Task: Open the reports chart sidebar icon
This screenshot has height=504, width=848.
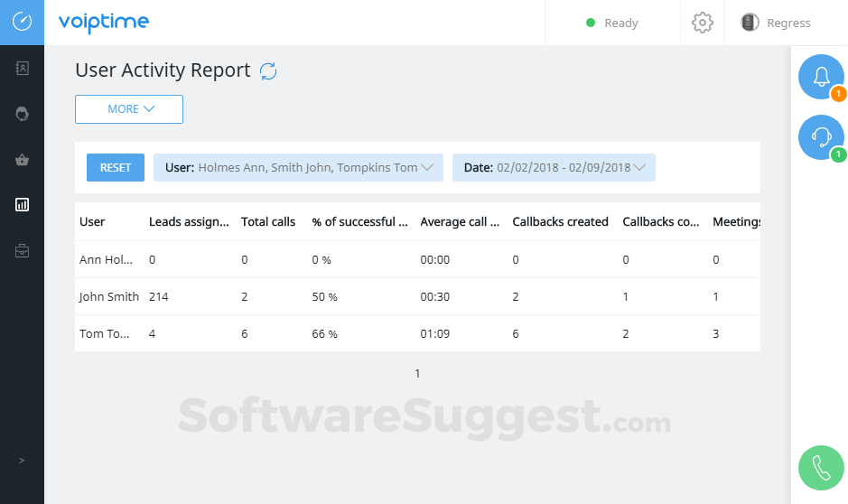Action: point(22,205)
